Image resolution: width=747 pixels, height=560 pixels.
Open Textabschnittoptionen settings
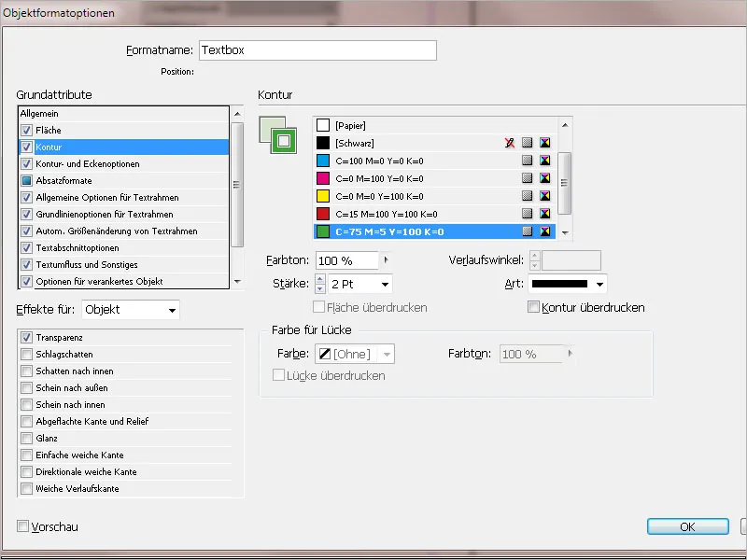[123, 247]
